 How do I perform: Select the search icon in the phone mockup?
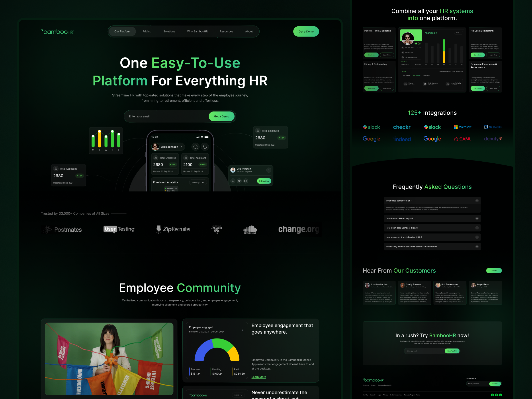[x=196, y=147]
